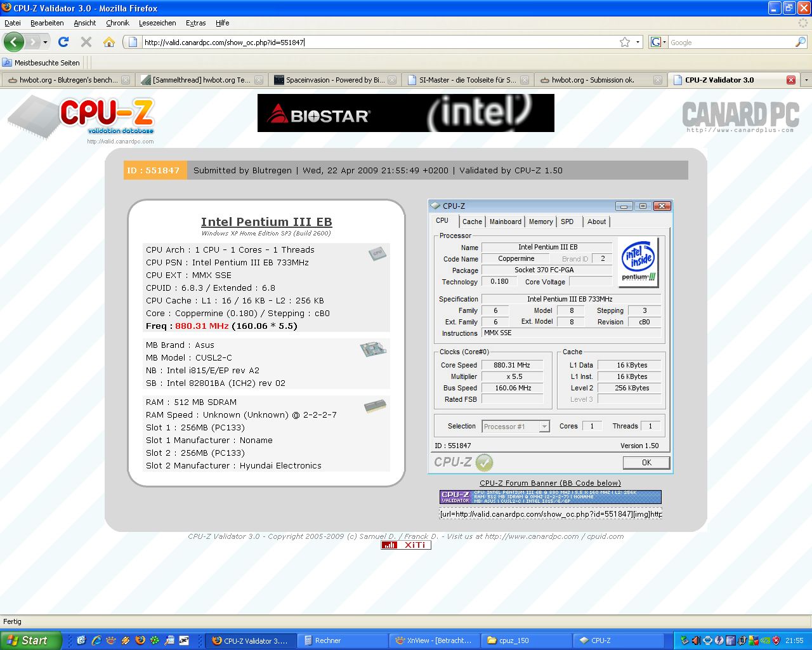Viewport: 812px width, 650px height.
Task: Click the BB code URL text field
Action: point(550,514)
